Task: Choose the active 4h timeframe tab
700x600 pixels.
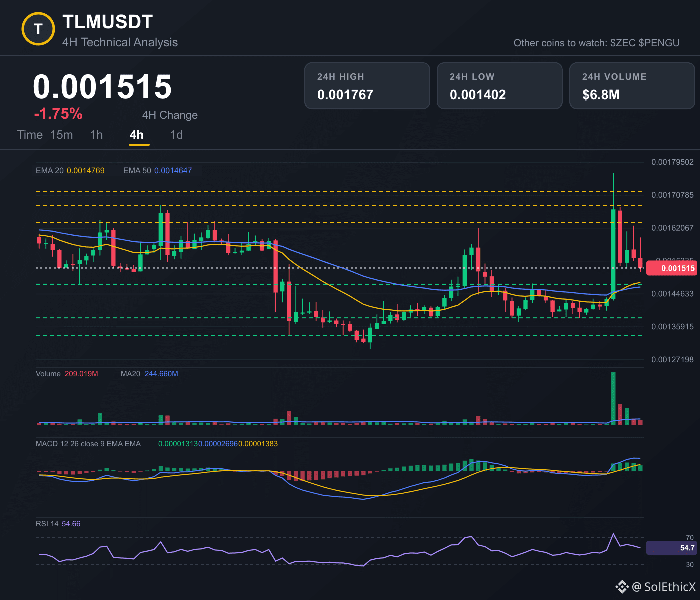Action: point(137,135)
